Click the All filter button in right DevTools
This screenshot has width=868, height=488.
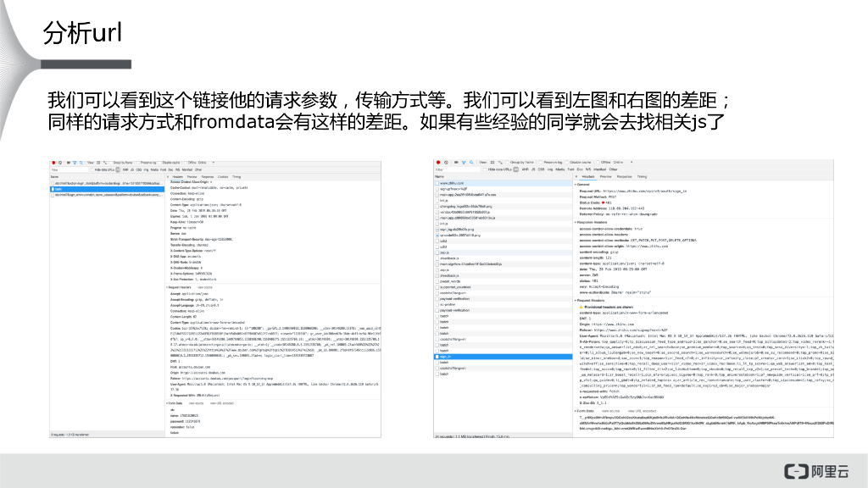tap(516, 169)
